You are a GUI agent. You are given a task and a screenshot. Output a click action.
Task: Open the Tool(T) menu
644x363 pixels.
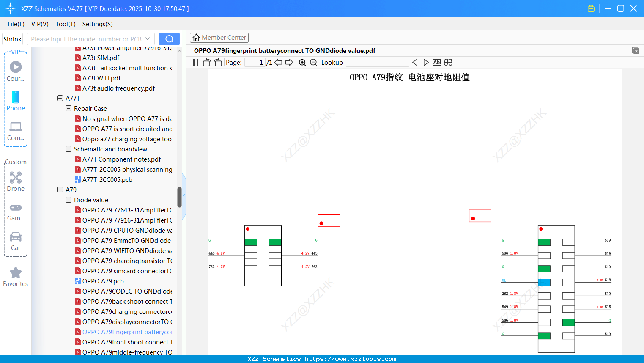[66, 24]
